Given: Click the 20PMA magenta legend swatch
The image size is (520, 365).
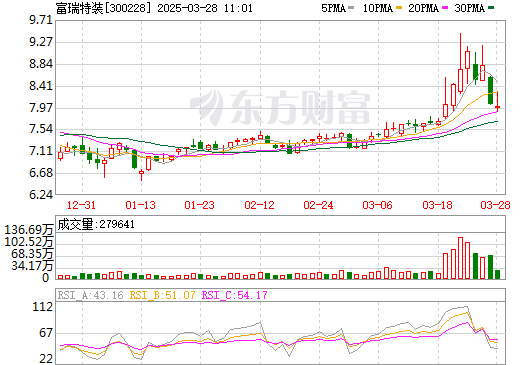Looking at the screenshot, I should [445, 8].
